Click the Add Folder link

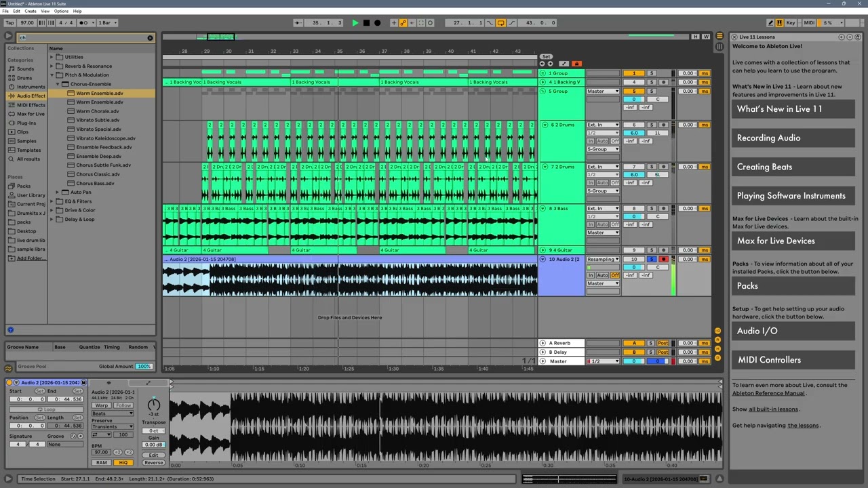tap(32, 258)
